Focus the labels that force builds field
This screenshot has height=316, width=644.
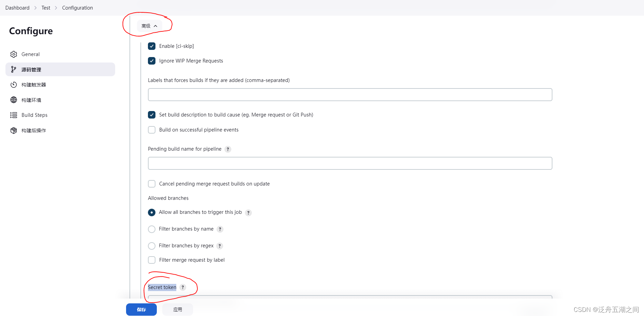(350, 95)
